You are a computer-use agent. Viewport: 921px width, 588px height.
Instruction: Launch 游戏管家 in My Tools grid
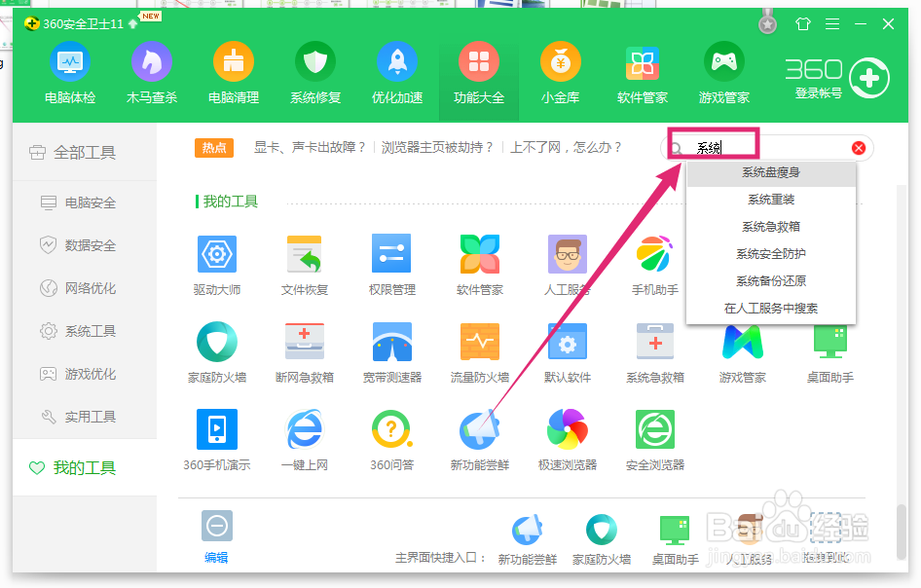(x=743, y=352)
